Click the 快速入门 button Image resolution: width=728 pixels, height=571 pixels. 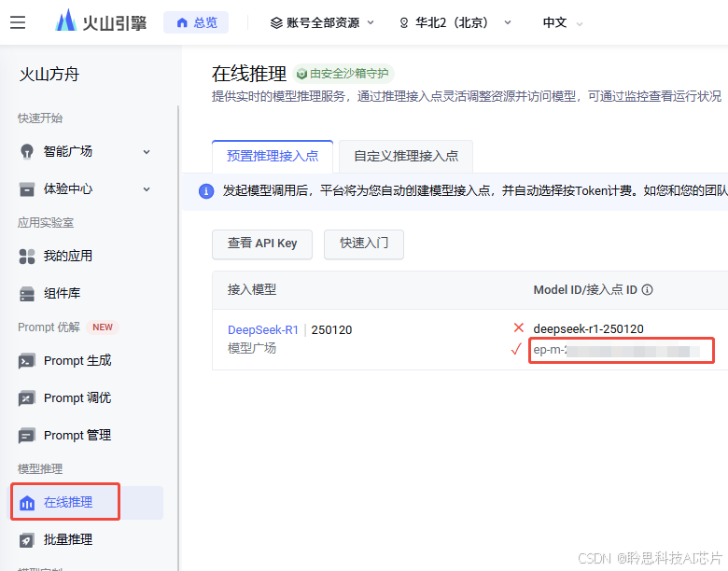point(364,244)
